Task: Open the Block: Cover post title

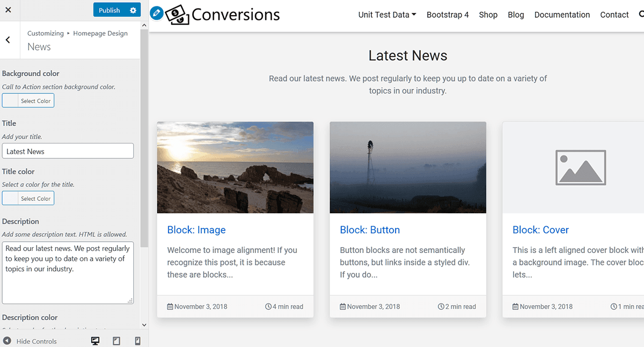Action: click(x=540, y=230)
